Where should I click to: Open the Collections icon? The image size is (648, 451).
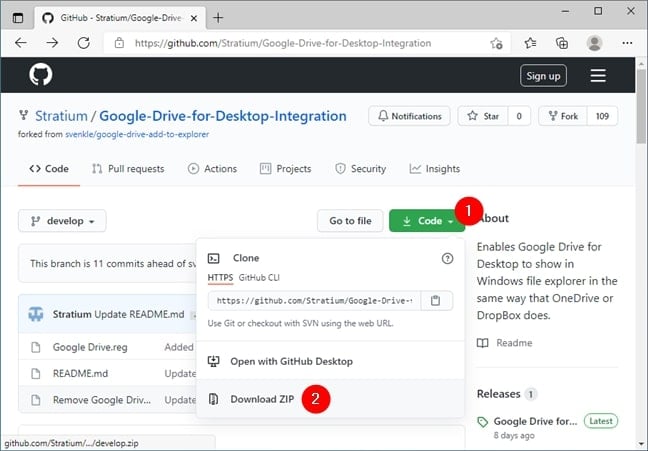coord(562,43)
